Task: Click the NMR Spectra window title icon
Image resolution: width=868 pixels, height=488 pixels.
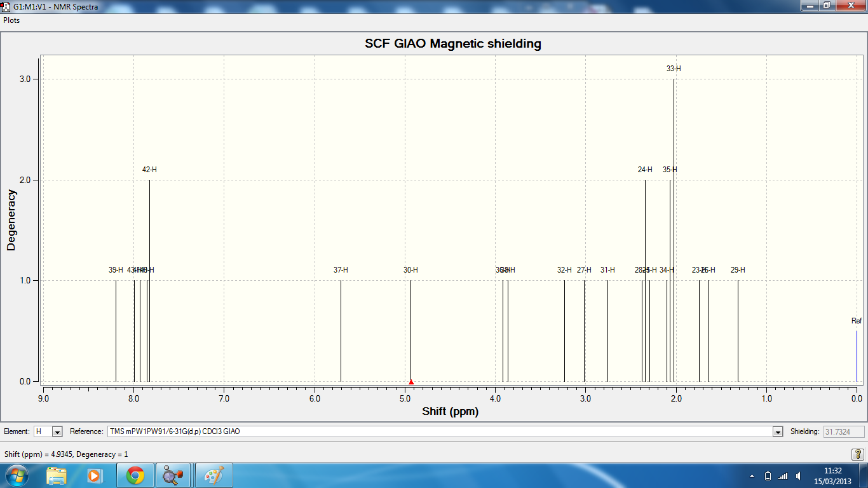Action: click(x=6, y=6)
